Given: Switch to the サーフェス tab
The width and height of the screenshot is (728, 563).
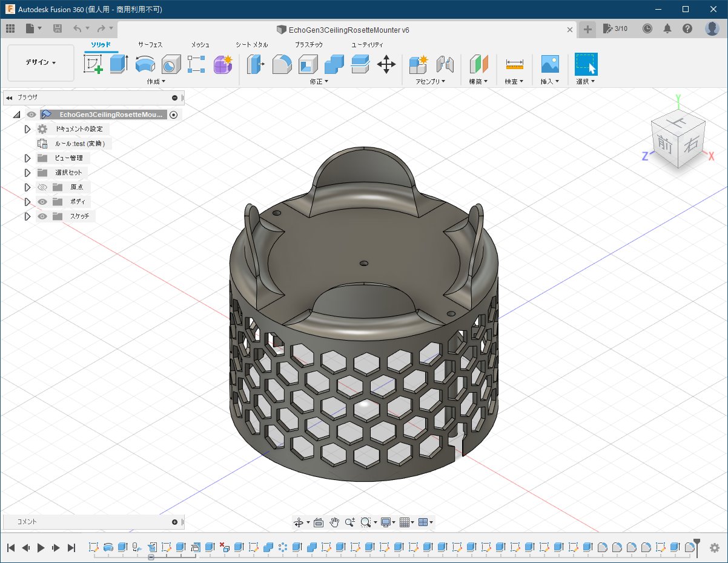Looking at the screenshot, I should point(150,45).
